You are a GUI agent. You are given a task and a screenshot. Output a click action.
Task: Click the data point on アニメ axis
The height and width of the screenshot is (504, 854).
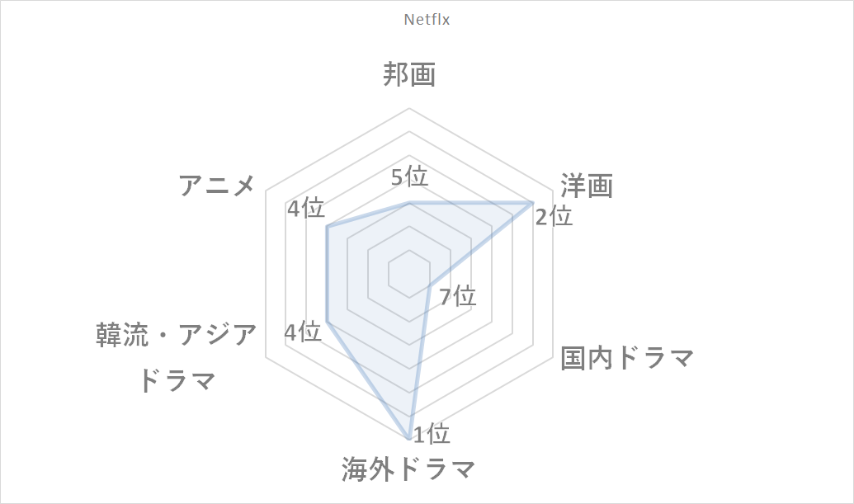(x=327, y=227)
